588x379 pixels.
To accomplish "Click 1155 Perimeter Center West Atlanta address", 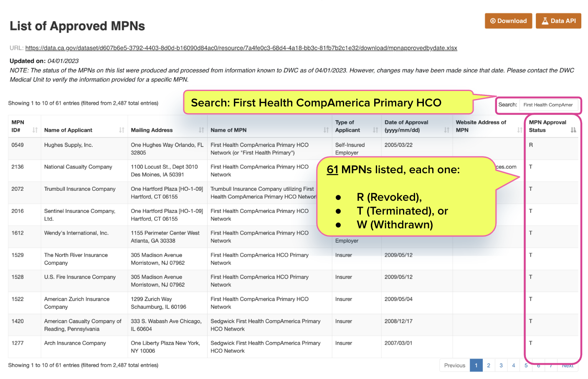I will point(167,237).
